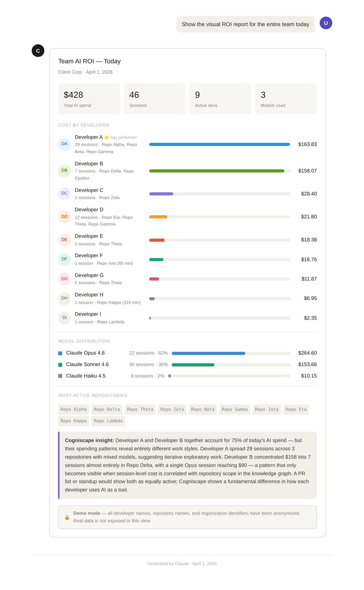364x590 pixels.
Task: Click the DC avatar for Developer C
Action: 64,193
